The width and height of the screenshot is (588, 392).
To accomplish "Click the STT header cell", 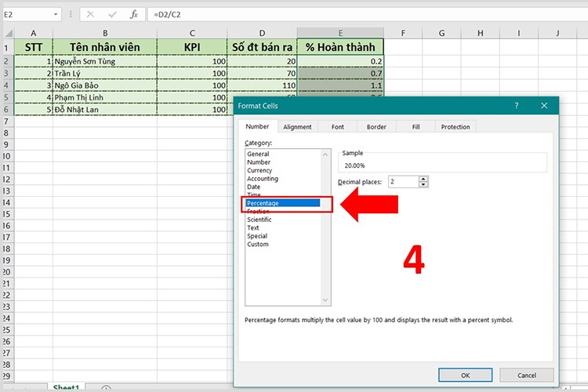I will [34, 47].
